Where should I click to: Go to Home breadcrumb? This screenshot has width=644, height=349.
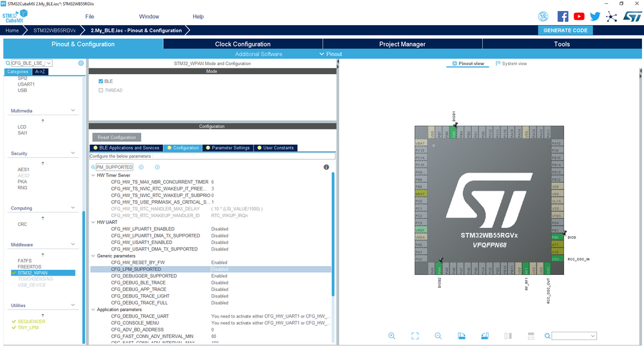coord(12,30)
